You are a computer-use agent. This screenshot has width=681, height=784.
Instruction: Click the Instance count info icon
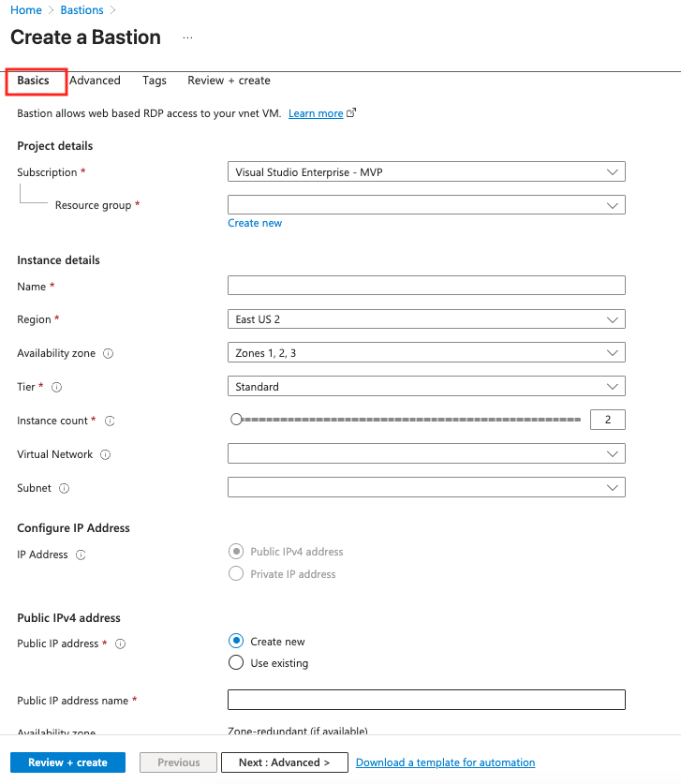pos(110,421)
